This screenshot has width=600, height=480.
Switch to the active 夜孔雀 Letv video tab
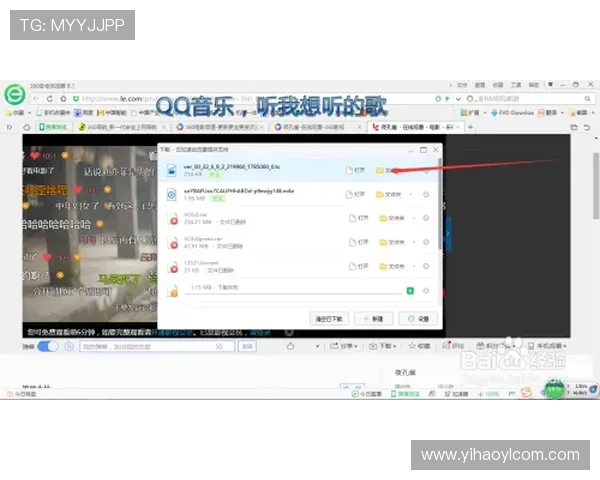click(x=417, y=127)
